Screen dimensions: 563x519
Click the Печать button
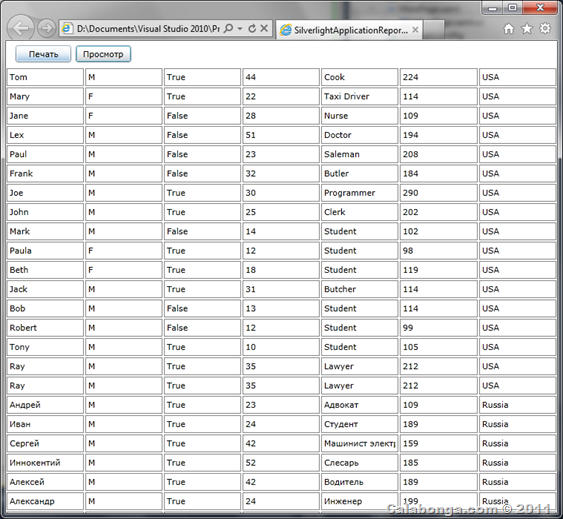click(x=43, y=54)
